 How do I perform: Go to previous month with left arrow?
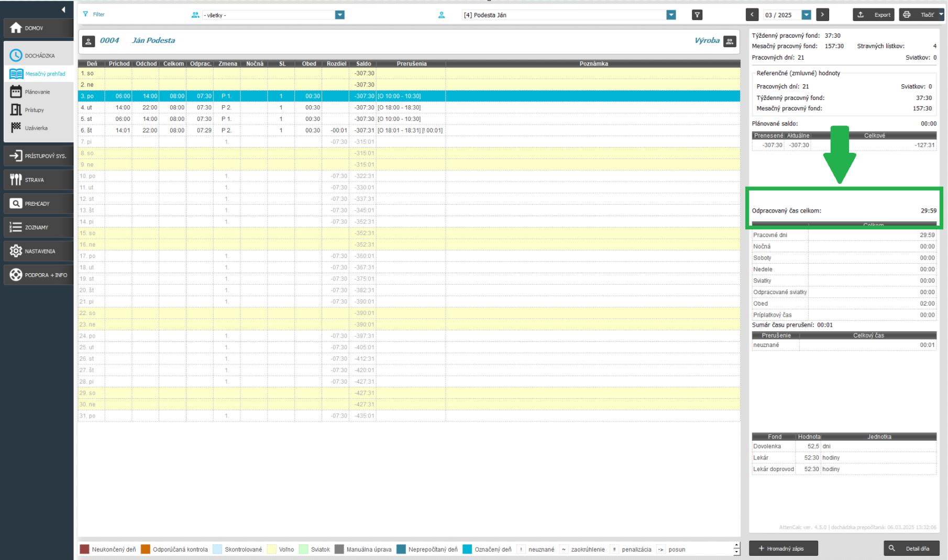(x=752, y=15)
